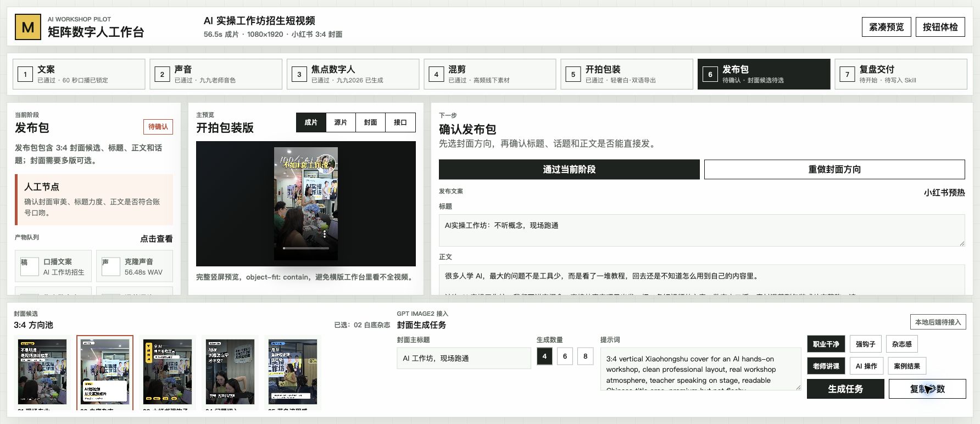The image size is (980, 424).
Task: Select third cover with yellow side label
Action: 168,372
